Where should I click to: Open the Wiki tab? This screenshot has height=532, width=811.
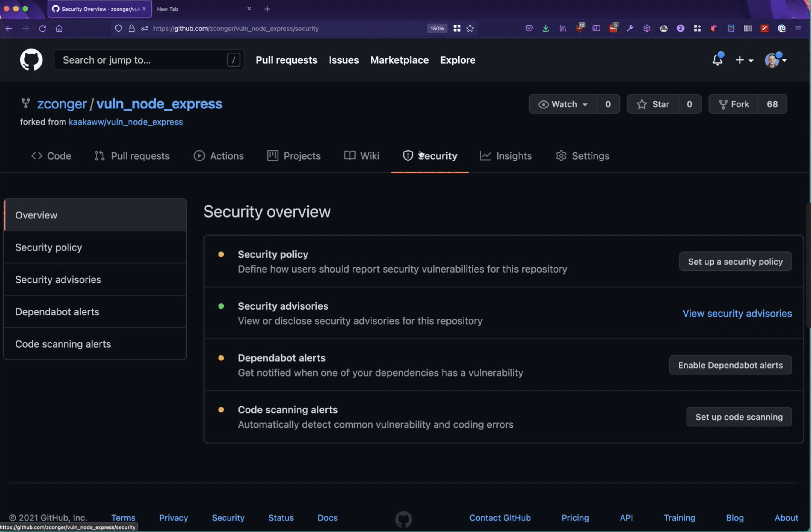(x=362, y=156)
